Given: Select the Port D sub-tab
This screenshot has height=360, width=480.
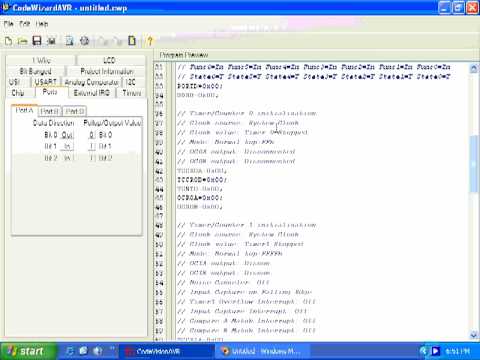Looking at the screenshot, I should [74, 111].
